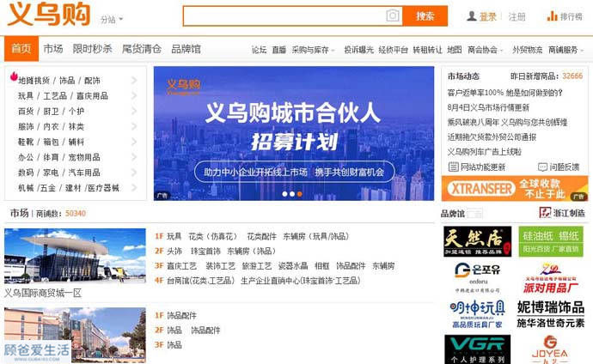Click the camera image-search icon
This screenshot has width=593, height=364.
[393, 15]
